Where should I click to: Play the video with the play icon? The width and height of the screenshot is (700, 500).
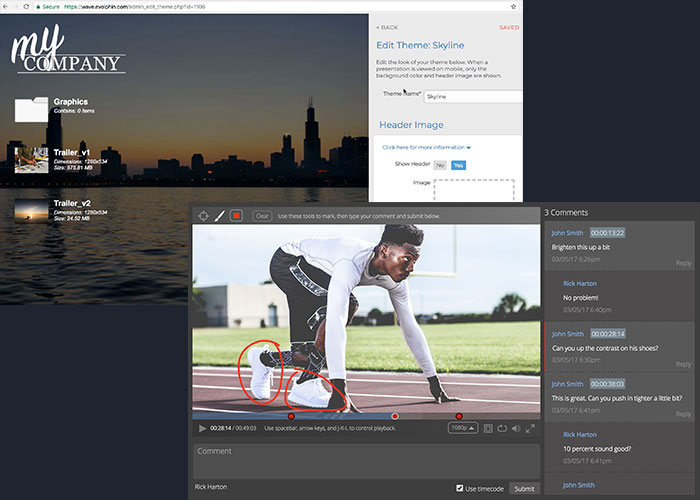(202, 429)
